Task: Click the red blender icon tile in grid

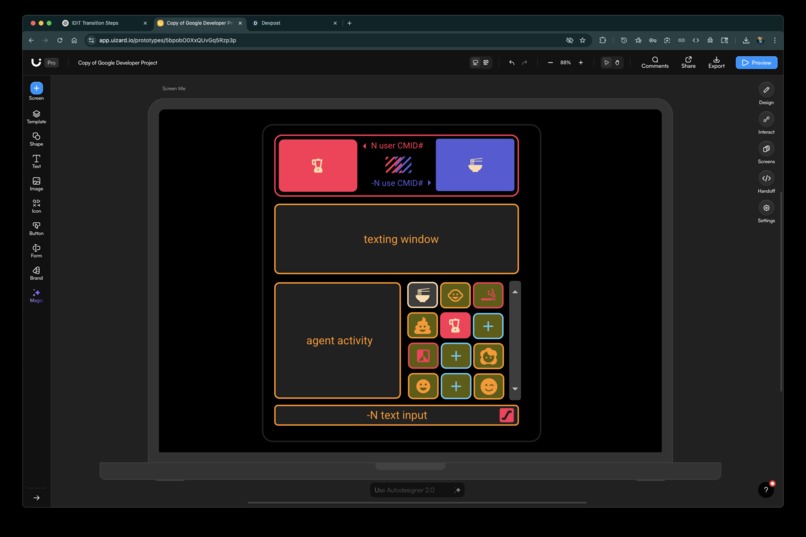Action: coord(455,326)
